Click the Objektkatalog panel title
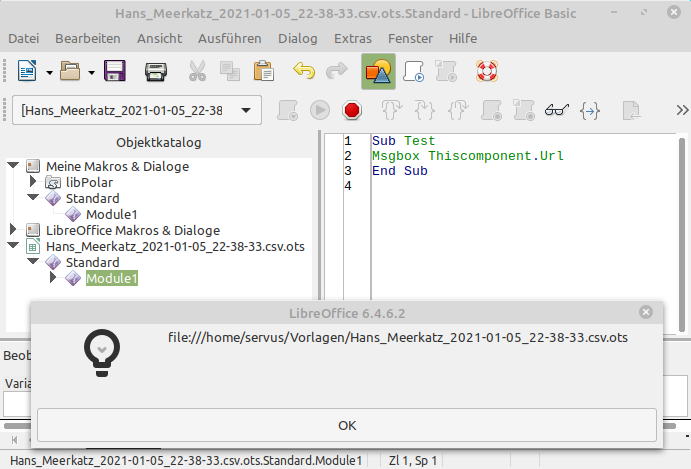Screen dimensions: 691x469 159,142
